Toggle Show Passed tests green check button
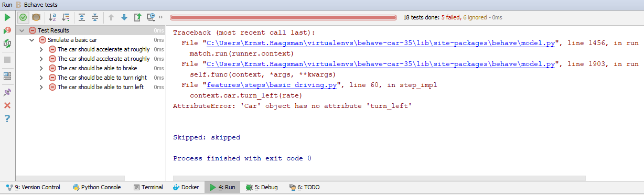 [x=23, y=17]
